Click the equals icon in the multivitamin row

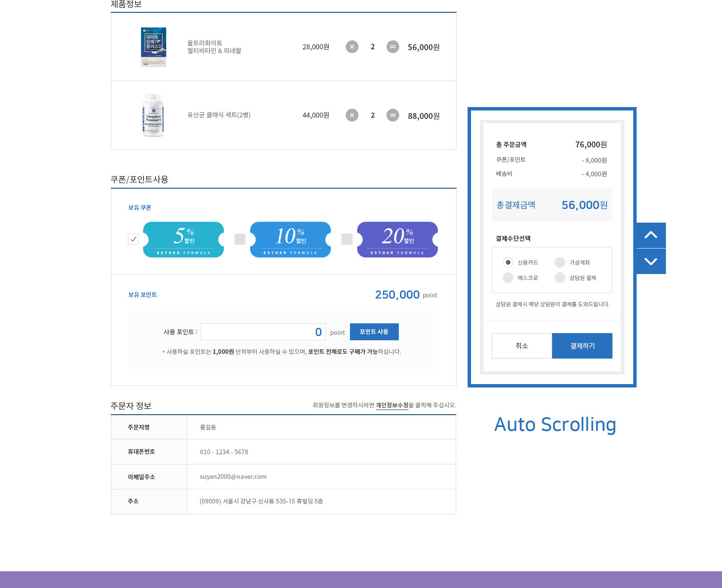click(392, 47)
